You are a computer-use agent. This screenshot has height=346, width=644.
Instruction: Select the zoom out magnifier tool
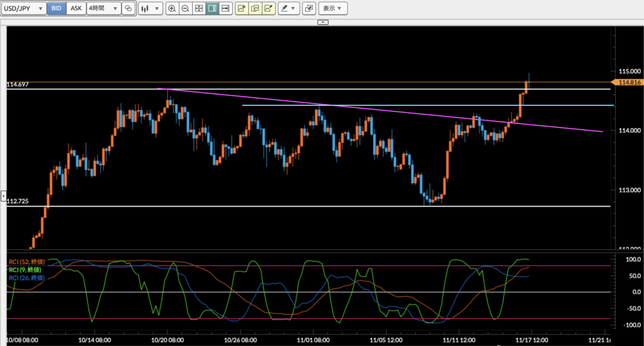tap(185, 8)
